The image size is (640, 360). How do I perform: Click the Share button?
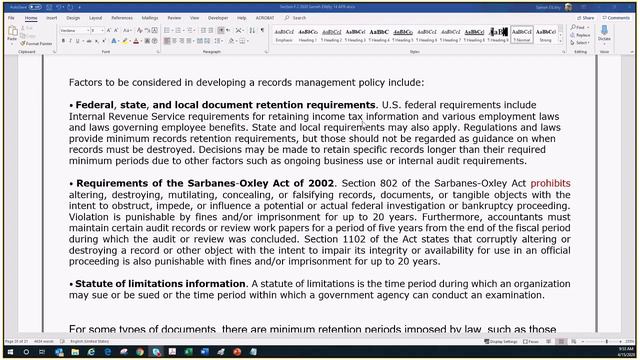586,18
